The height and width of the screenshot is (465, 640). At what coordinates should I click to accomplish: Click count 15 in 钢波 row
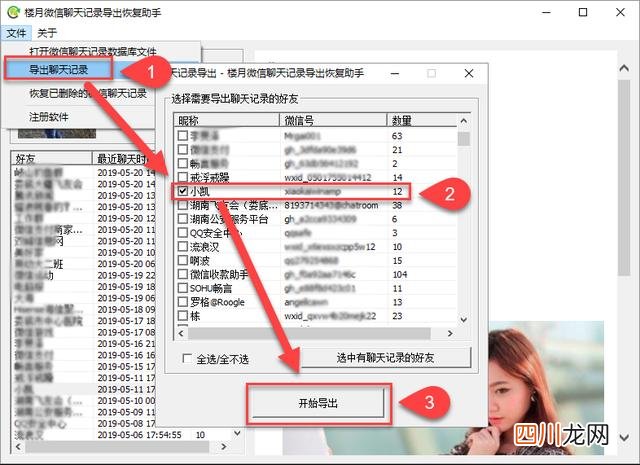coord(397,260)
